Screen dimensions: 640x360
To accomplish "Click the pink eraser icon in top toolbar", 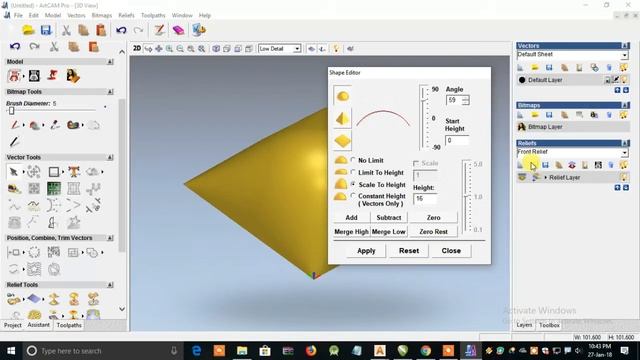I will coord(178,30).
